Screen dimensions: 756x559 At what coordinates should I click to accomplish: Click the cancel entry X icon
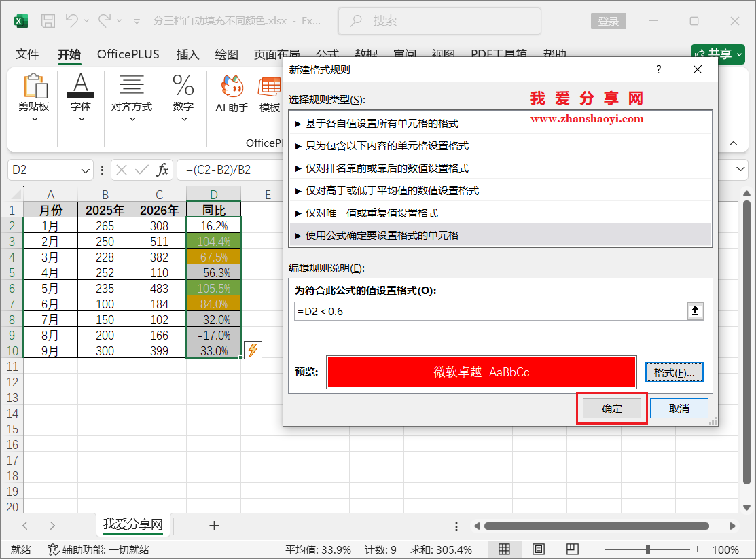point(122,170)
